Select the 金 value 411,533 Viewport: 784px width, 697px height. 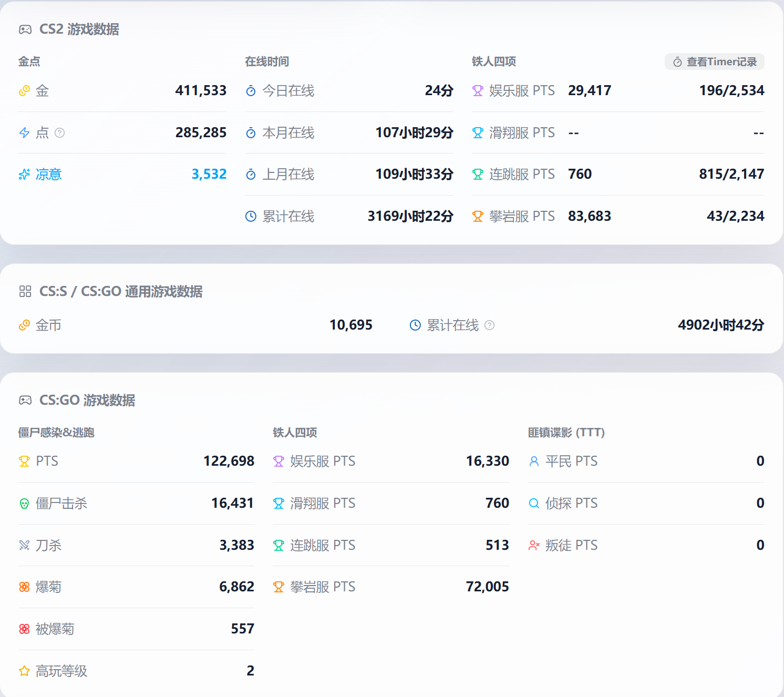(x=201, y=90)
